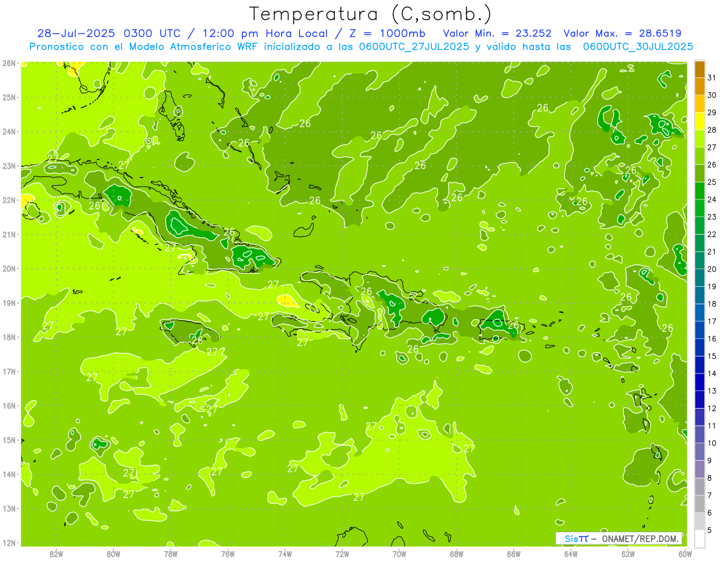The height and width of the screenshot is (562, 728).
Task: Click the "18" colorbar scale value
Action: [712, 304]
